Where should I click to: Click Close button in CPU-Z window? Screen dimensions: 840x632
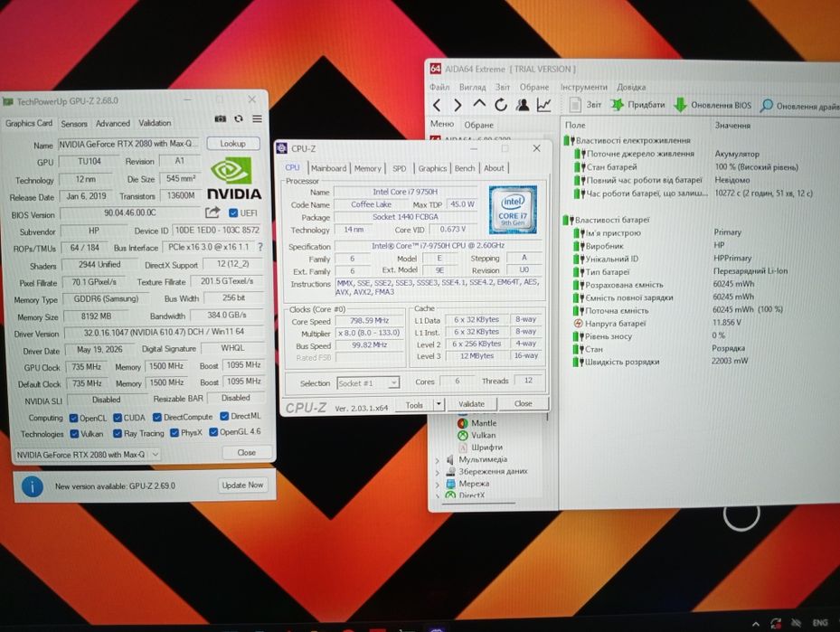(x=523, y=403)
